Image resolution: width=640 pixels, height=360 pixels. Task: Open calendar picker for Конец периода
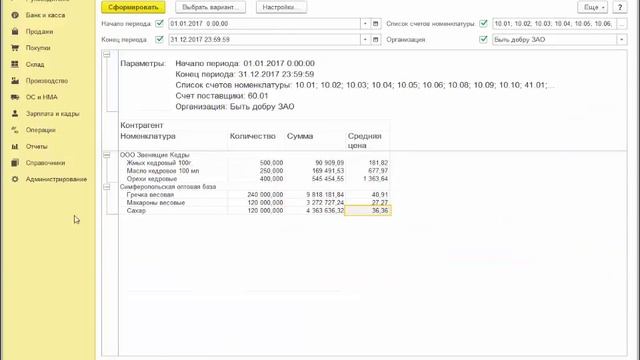point(376,40)
